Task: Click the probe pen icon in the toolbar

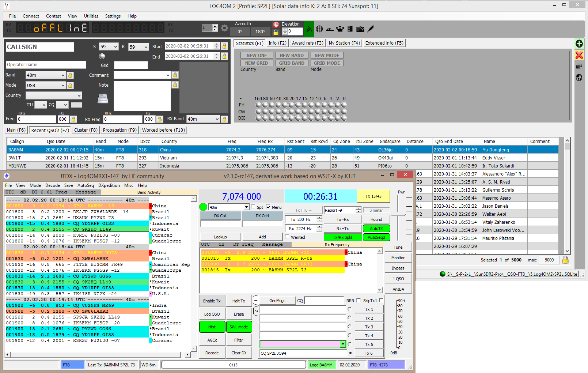Action: pyautogui.click(x=371, y=29)
